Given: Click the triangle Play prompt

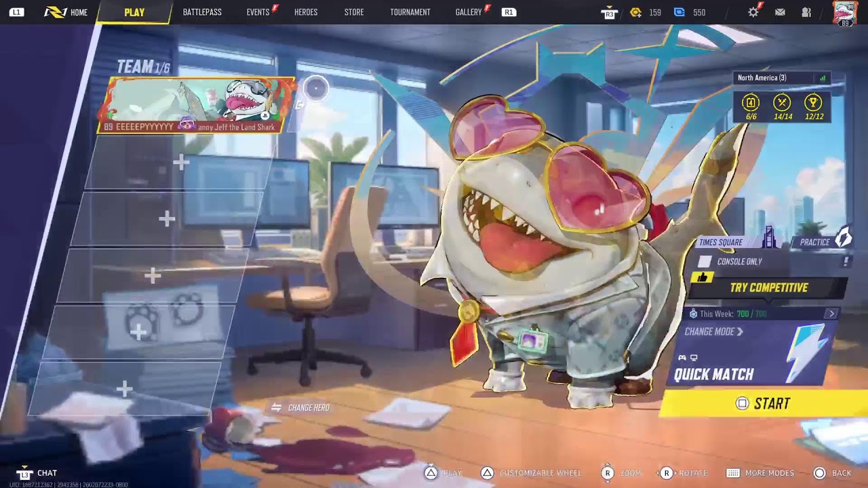Looking at the screenshot, I should coord(443,473).
